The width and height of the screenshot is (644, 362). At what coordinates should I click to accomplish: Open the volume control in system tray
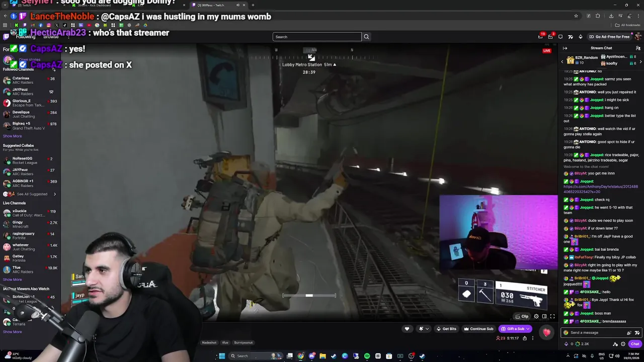618,356
